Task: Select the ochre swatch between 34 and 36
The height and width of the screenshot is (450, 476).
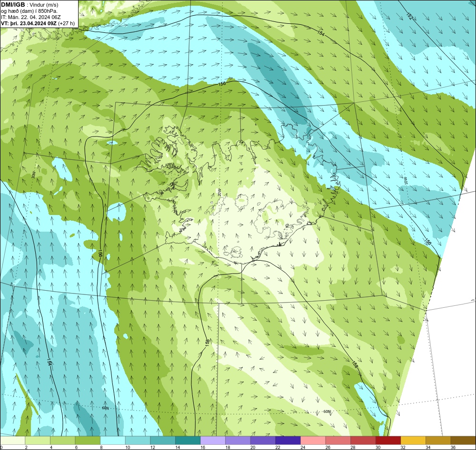Action: click(438, 440)
